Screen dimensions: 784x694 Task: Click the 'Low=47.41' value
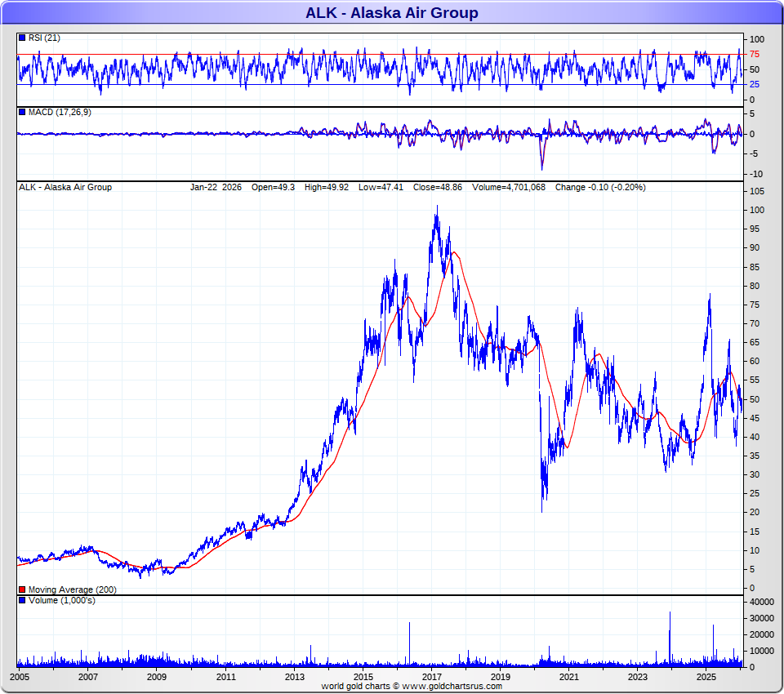point(381,187)
